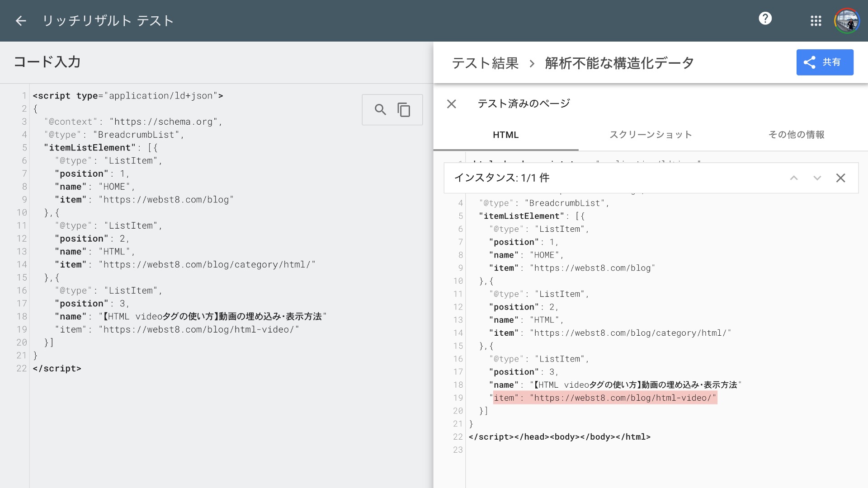Viewport: 868px width, 488px height.
Task: Click html-video item line in code input
Action: click(177, 330)
